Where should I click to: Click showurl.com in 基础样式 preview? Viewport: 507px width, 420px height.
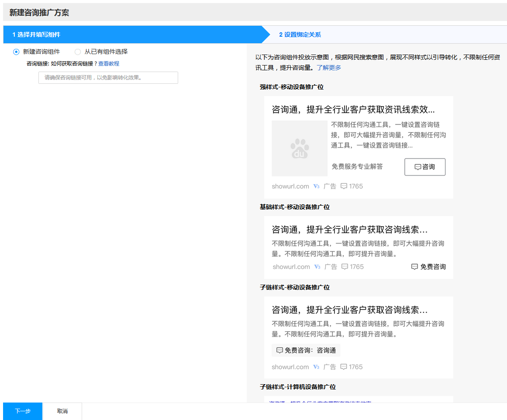pyautogui.click(x=291, y=267)
